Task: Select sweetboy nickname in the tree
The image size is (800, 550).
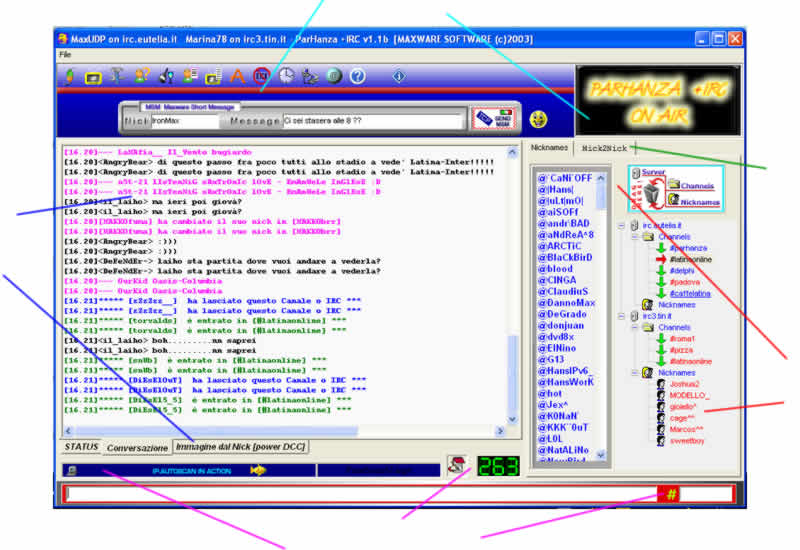Action: (687, 441)
